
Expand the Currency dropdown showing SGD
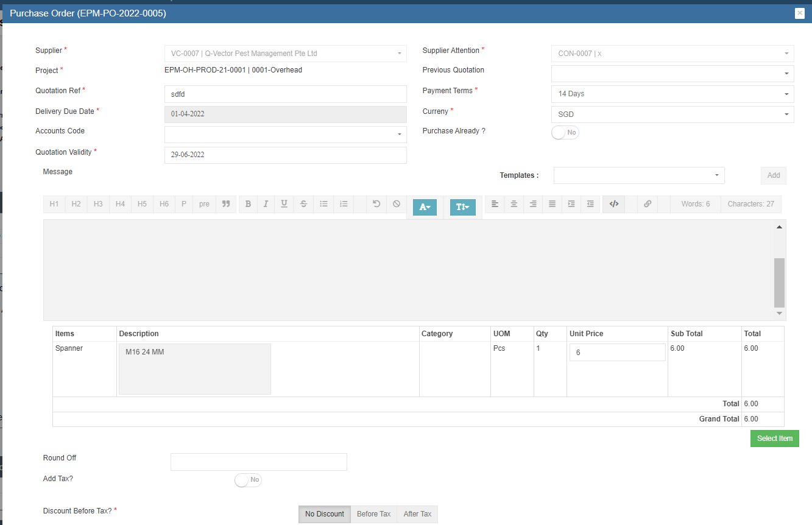[672, 115]
